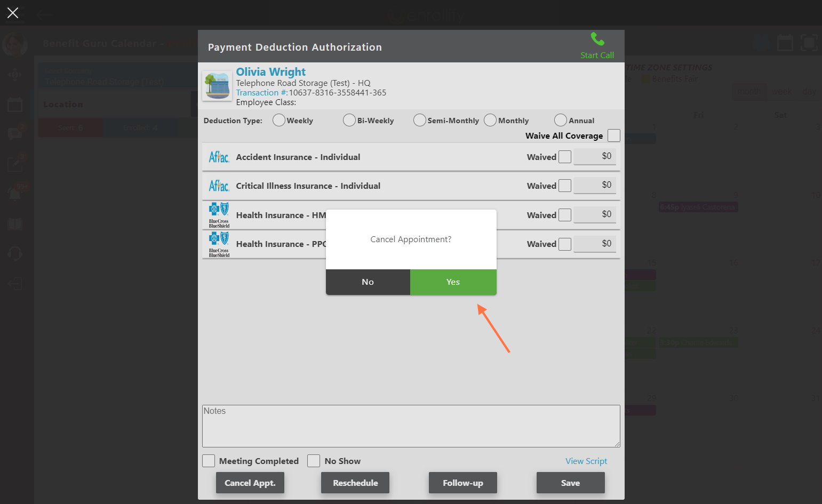Image resolution: width=822 pixels, height=504 pixels.
Task: Decline cancellation with the No button
Action: (x=368, y=282)
